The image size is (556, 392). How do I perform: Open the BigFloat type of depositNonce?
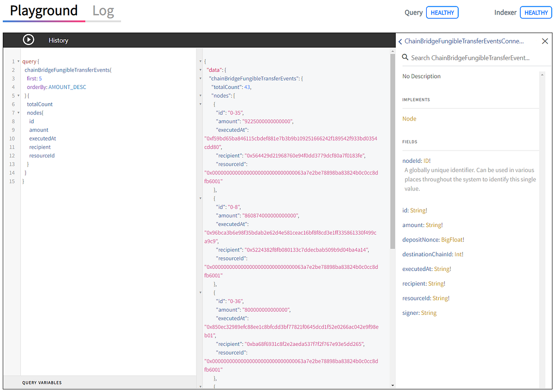[x=451, y=239]
